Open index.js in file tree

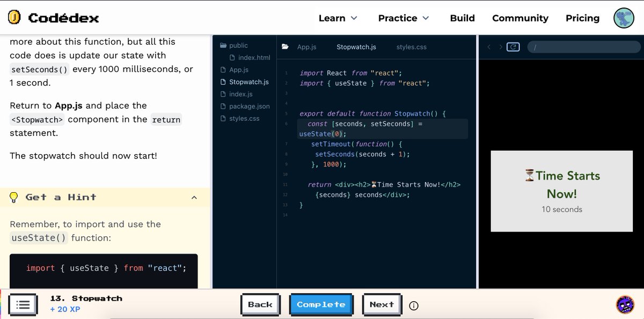point(237,94)
